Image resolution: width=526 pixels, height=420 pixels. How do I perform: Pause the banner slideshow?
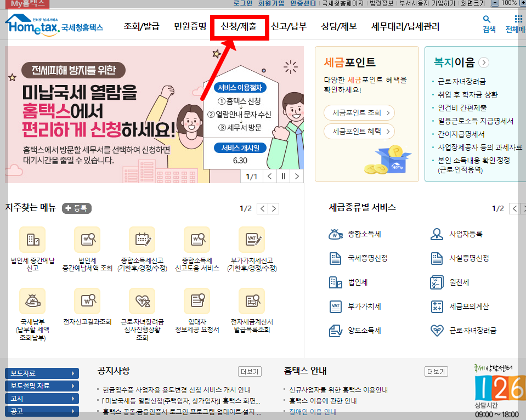pyautogui.click(x=284, y=177)
